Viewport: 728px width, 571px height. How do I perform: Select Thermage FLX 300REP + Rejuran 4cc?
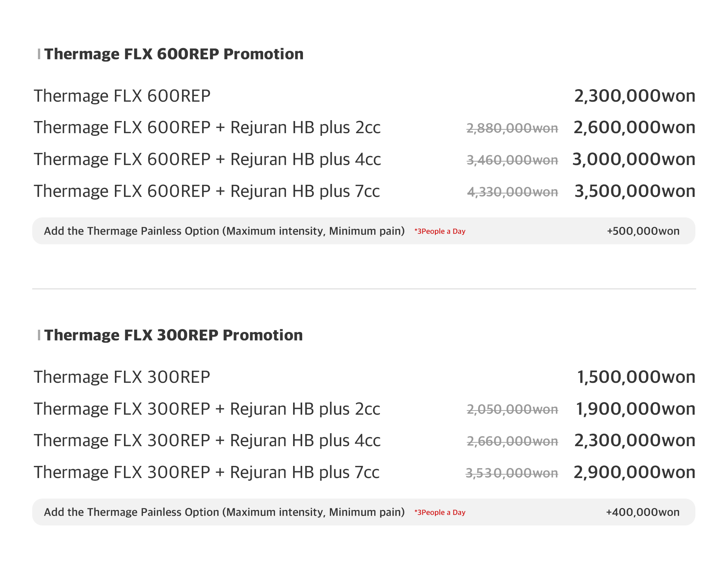click(207, 441)
